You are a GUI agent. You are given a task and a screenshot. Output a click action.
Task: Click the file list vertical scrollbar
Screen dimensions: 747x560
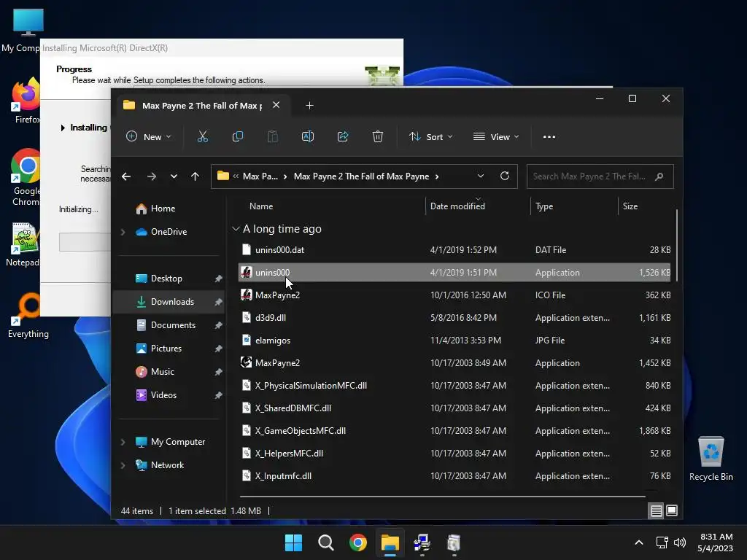tap(677, 245)
